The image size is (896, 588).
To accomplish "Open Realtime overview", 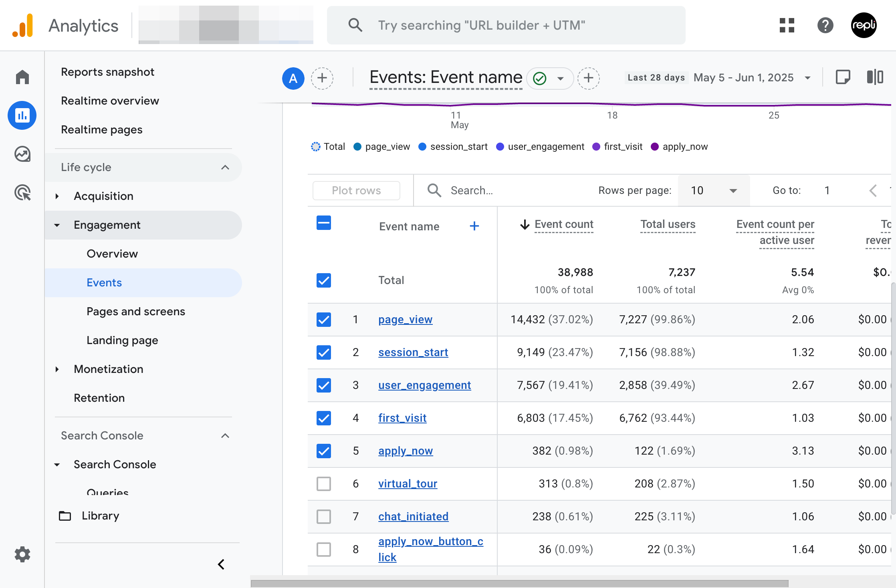I will tap(110, 101).
